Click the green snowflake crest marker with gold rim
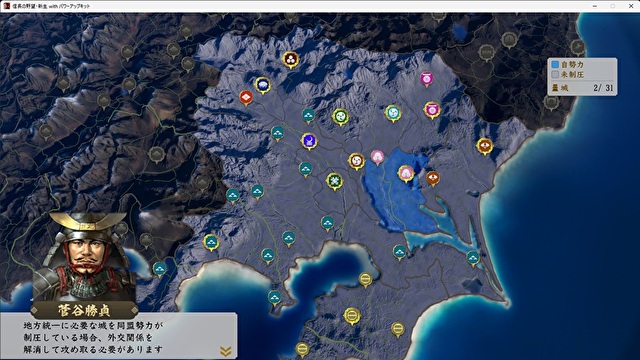The height and width of the screenshot is (360, 640). 334,181
